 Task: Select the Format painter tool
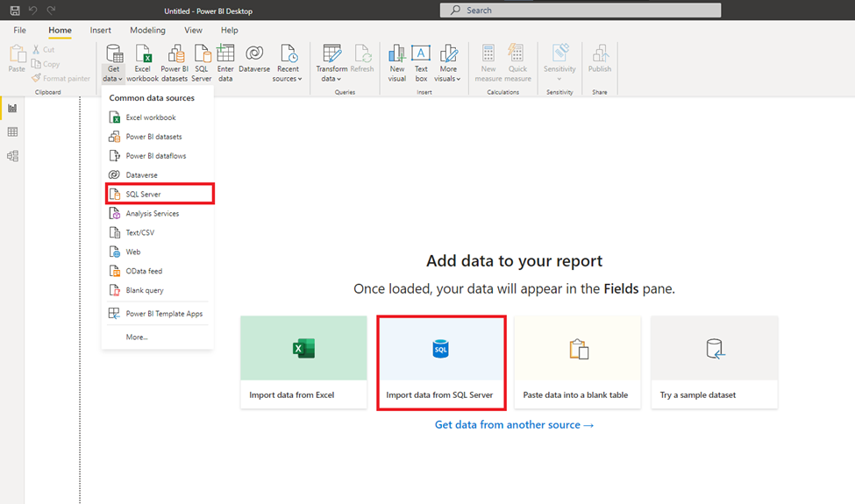tap(61, 79)
